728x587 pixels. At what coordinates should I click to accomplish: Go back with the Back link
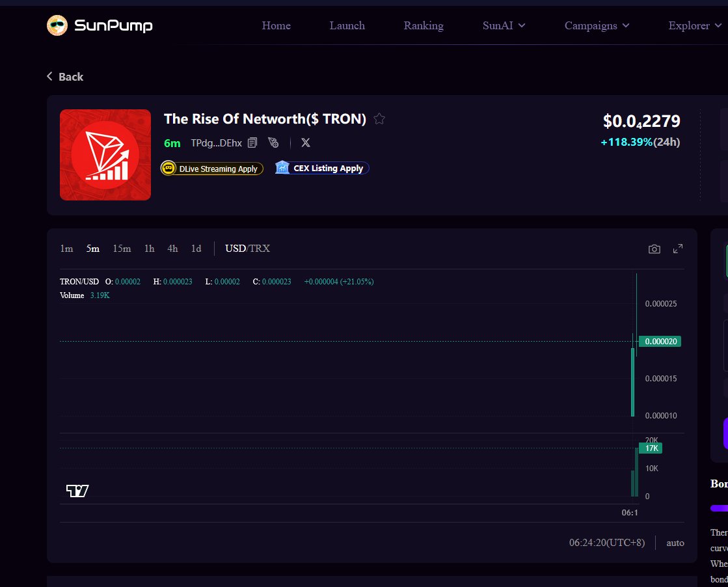65,77
